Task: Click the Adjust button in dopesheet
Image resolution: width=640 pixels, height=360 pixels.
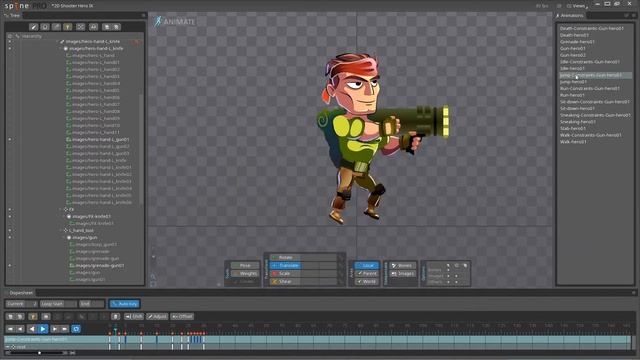Action: (157, 316)
